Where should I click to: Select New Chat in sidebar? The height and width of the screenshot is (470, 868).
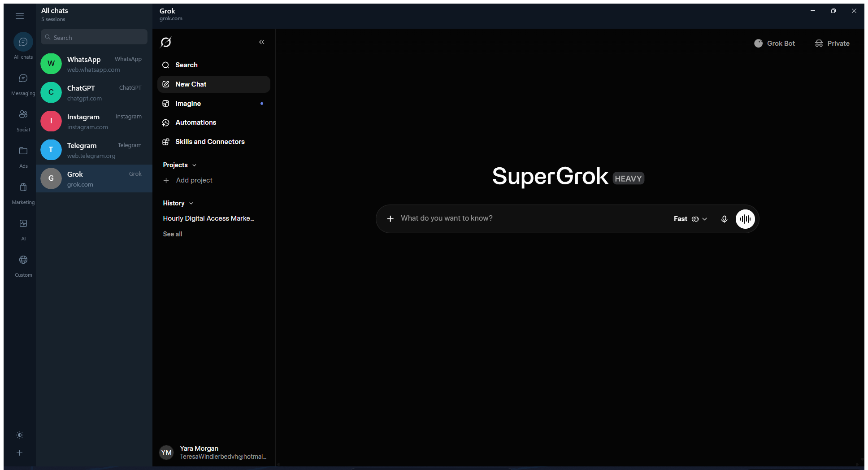coord(214,84)
